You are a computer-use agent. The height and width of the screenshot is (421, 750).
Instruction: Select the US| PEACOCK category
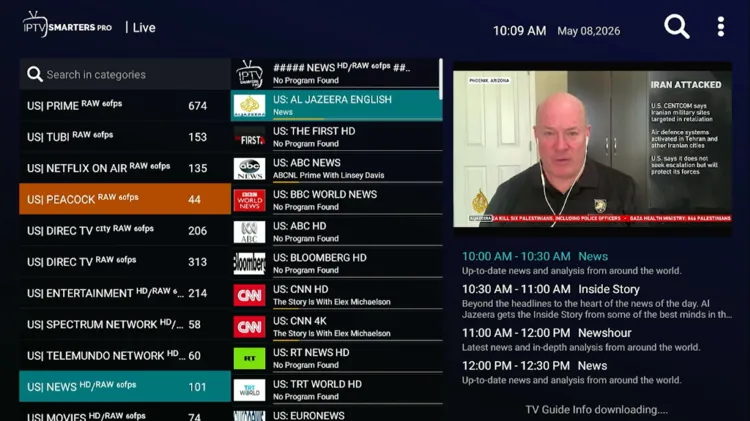coord(125,199)
